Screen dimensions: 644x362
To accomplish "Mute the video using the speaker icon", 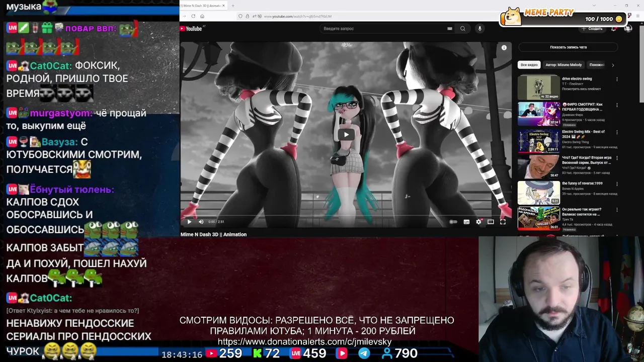I will [x=201, y=222].
